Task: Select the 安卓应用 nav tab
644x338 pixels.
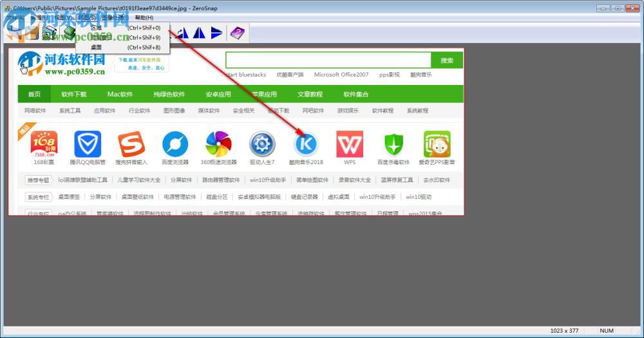Action: tap(218, 94)
